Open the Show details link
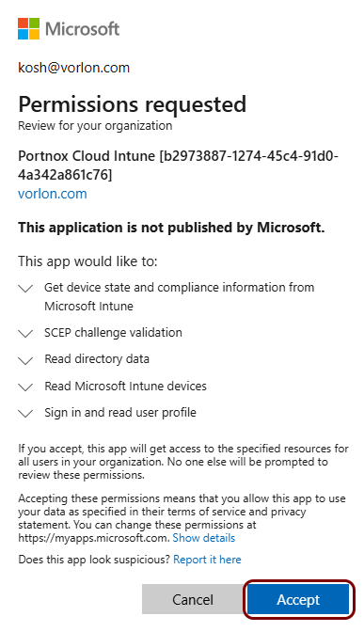Screen dimensions: 364x632 [204, 538]
